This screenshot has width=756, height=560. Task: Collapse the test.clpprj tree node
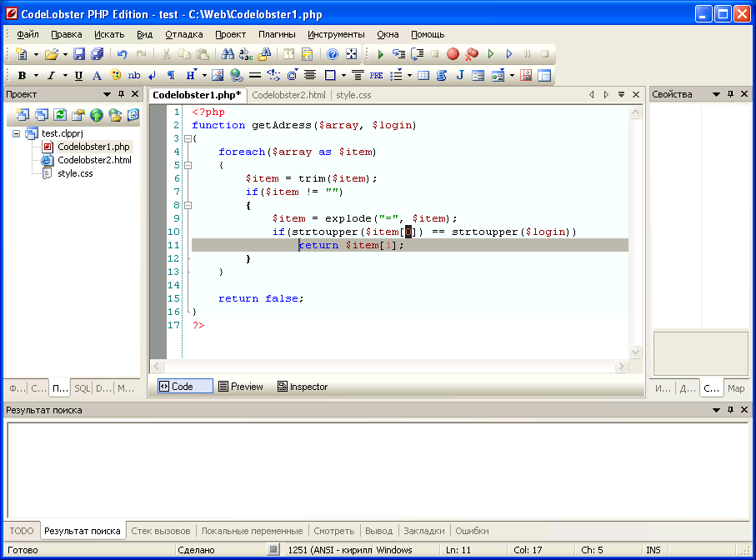point(16,133)
